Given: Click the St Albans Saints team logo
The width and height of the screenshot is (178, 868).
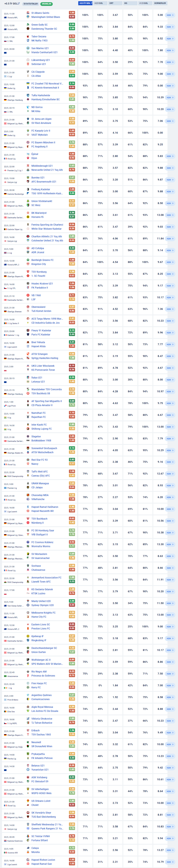Looking at the screenshot, I should point(28,13).
